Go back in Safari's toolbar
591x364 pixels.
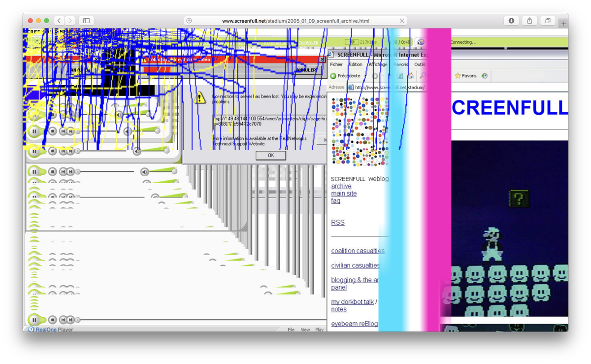pyautogui.click(x=59, y=21)
